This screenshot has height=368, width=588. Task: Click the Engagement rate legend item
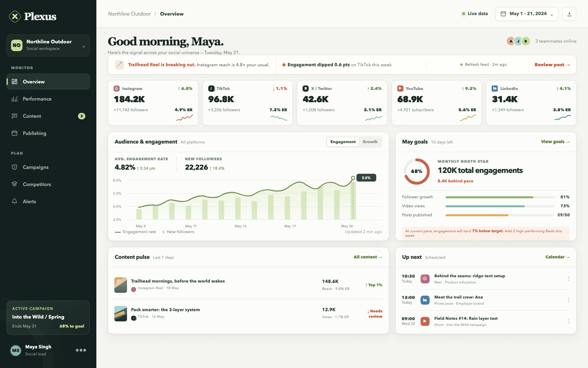point(136,232)
